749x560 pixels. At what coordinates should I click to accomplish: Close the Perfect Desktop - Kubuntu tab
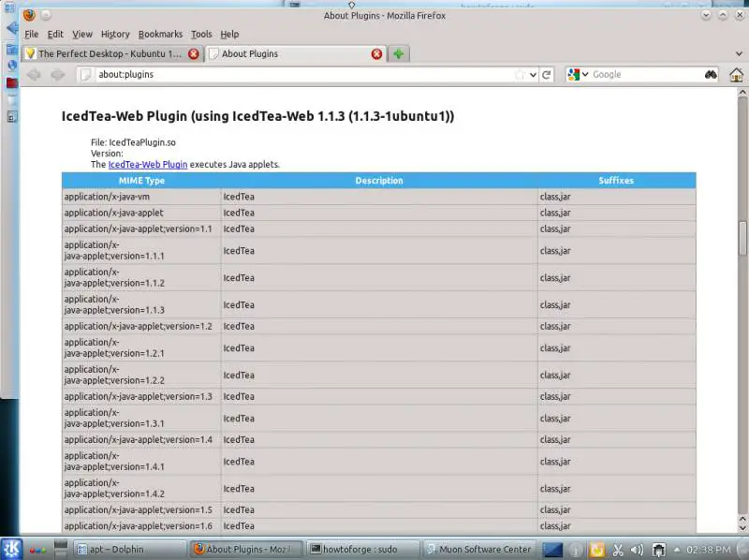(194, 54)
